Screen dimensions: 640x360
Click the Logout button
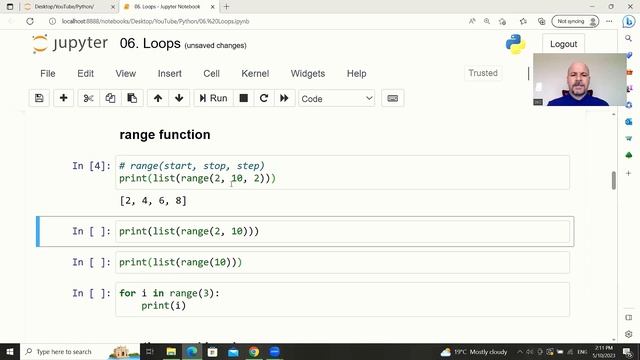[563, 44]
